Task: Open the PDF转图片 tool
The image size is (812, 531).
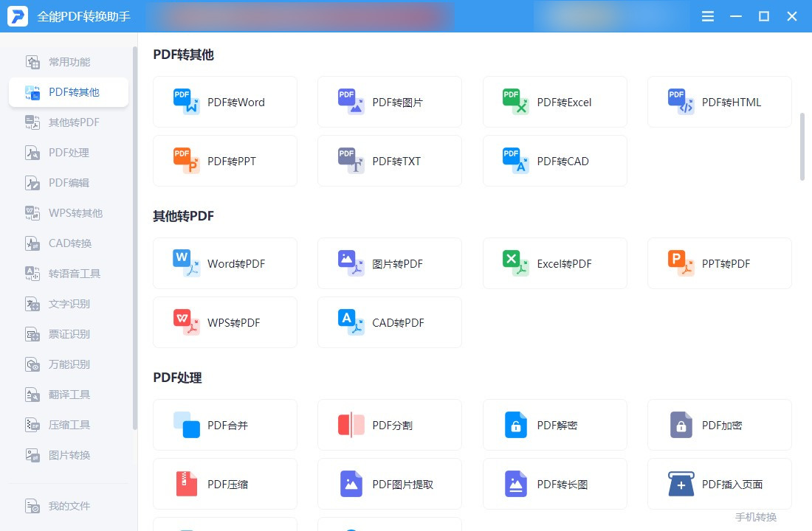Action: (390, 102)
